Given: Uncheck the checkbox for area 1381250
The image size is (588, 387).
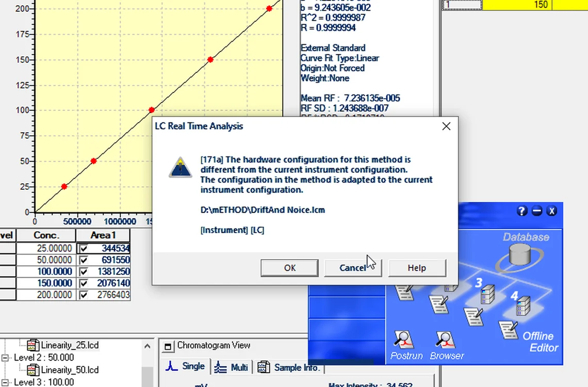Looking at the screenshot, I should pos(84,271).
